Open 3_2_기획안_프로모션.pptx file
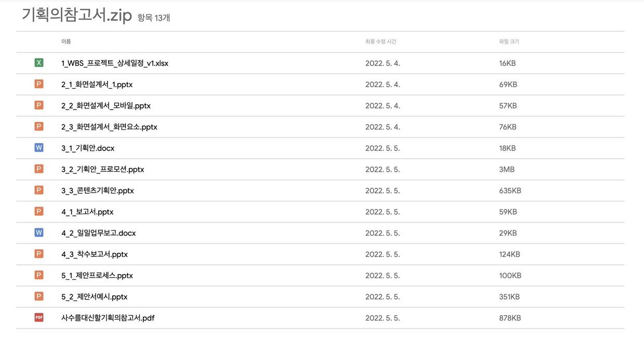The height and width of the screenshot is (356, 644). 102,170
